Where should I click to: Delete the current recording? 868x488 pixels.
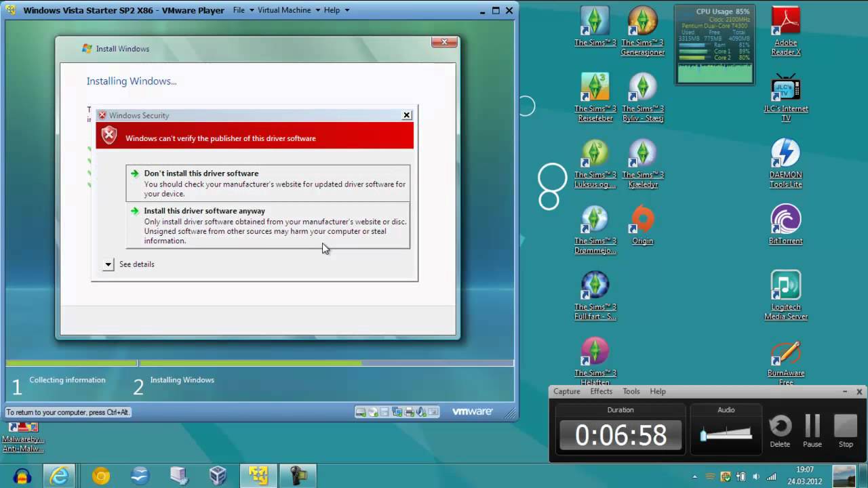click(x=780, y=430)
